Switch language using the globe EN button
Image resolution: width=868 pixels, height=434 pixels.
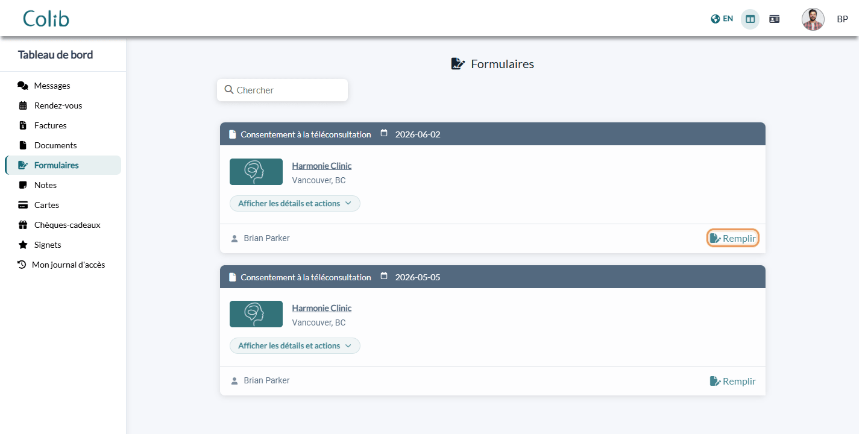tap(722, 19)
